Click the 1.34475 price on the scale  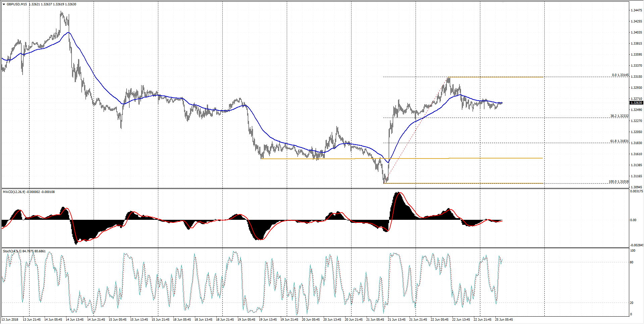pyautogui.click(x=636, y=10)
